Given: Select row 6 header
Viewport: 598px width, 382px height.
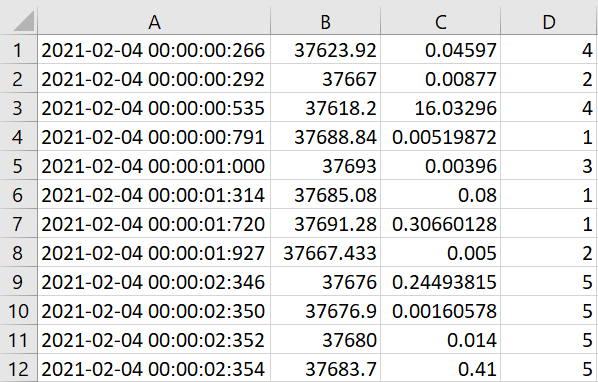Looking at the screenshot, I should pyautogui.click(x=19, y=194).
